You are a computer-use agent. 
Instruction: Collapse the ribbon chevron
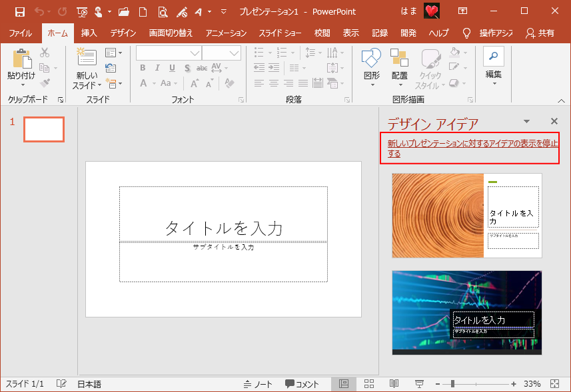click(x=561, y=100)
